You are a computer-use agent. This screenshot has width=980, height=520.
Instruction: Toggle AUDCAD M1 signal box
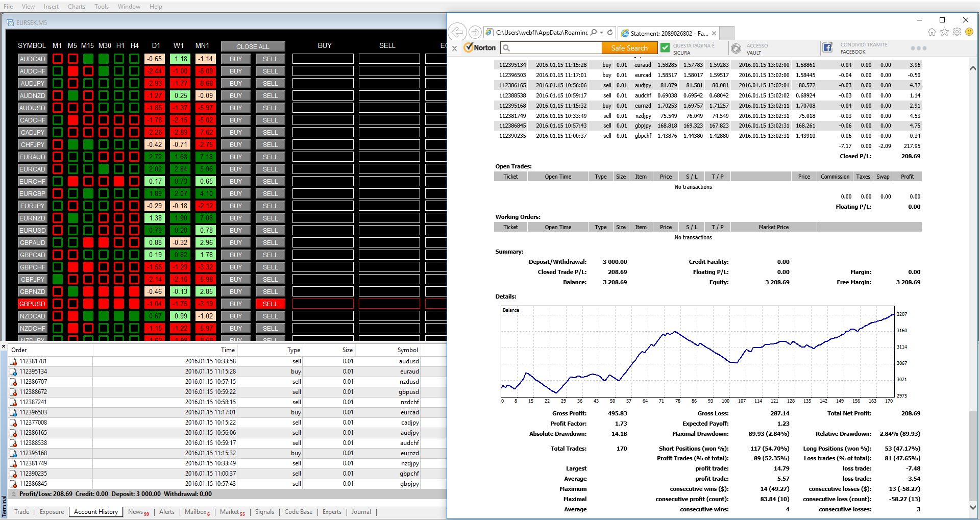tap(58, 59)
